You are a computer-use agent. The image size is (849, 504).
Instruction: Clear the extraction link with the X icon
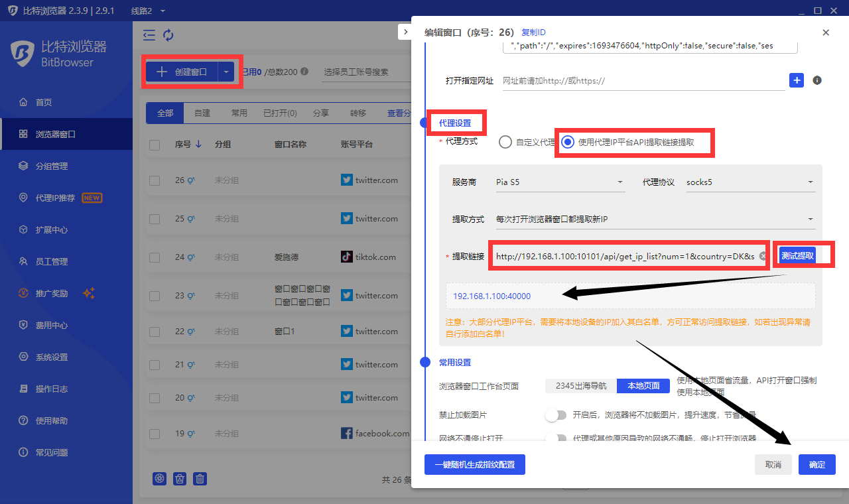[763, 256]
